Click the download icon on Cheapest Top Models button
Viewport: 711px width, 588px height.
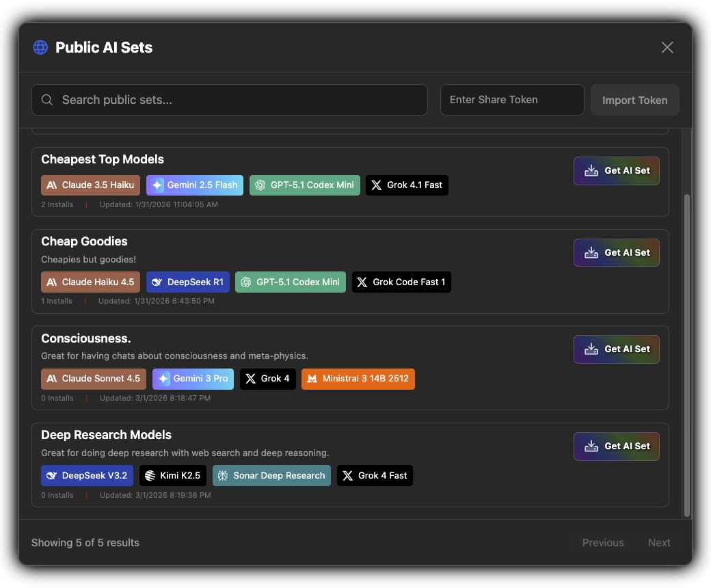coord(591,170)
